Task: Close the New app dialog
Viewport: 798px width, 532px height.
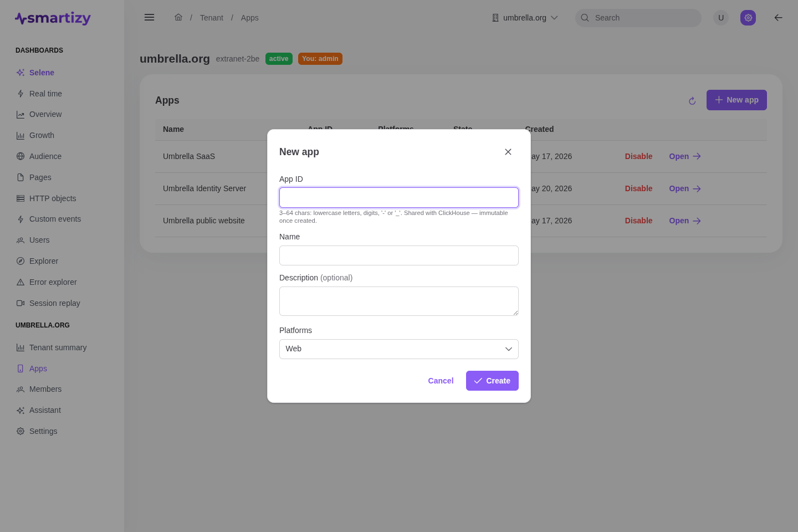Action: pyautogui.click(x=508, y=152)
